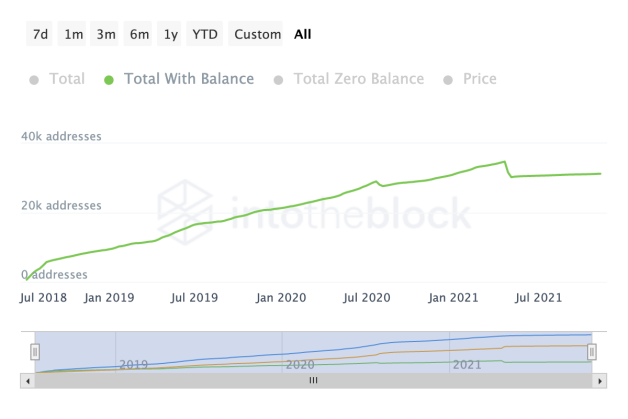Image resolution: width=628 pixels, height=419 pixels.
Task: Open the Custom date range picker
Action: 257,34
